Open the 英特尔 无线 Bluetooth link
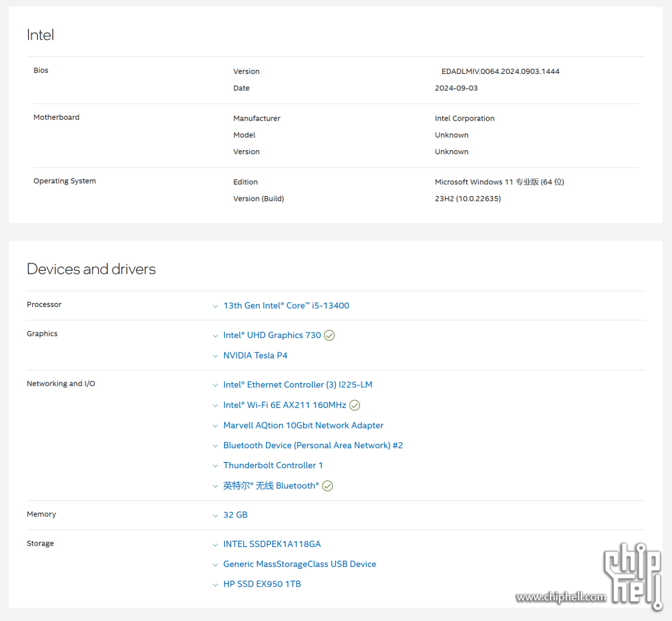This screenshot has height=621, width=672. pyautogui.click(x=272, y=486)
